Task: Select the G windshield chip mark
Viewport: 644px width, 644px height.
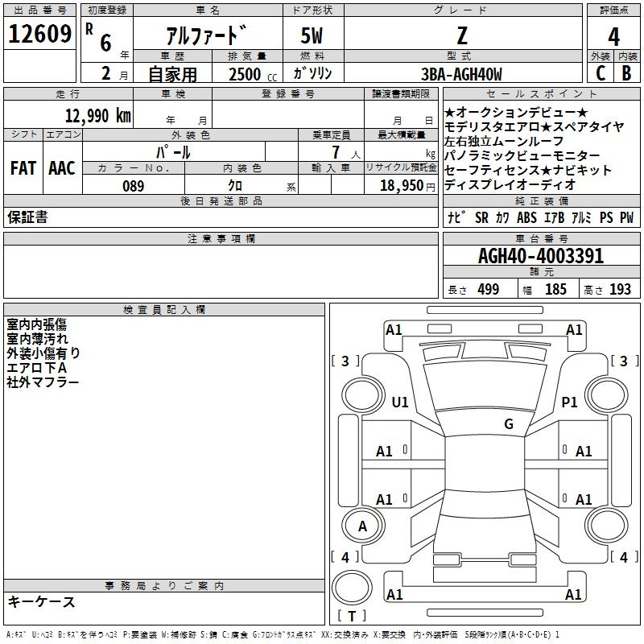Action: point(509,424)
